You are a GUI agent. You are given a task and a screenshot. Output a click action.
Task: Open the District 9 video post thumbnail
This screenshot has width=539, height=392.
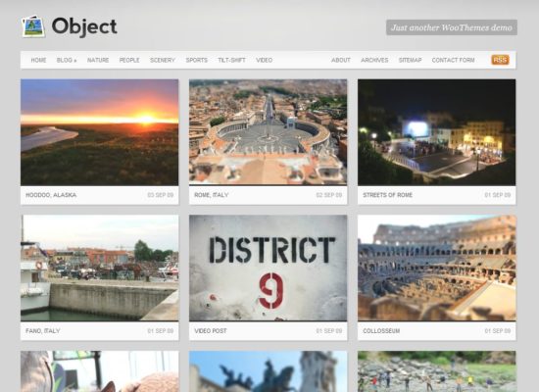pyautogui.click(x=269, y=269)
